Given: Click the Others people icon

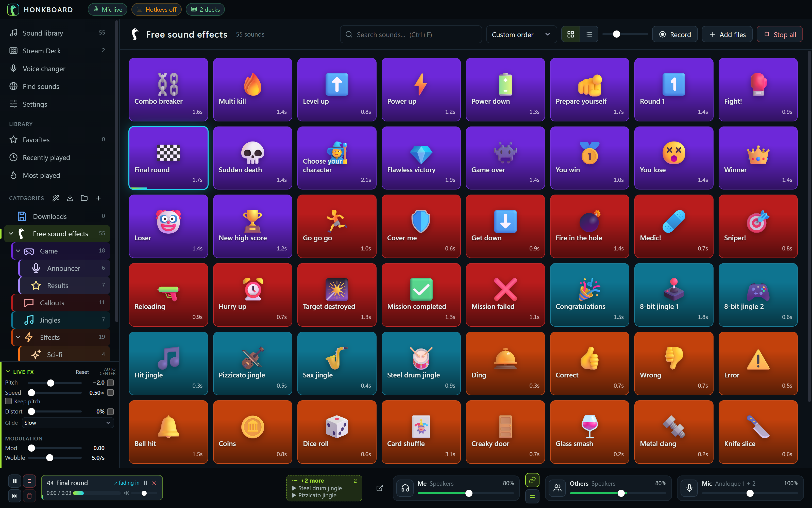Looking at the screenshot, I should (557, 488).
